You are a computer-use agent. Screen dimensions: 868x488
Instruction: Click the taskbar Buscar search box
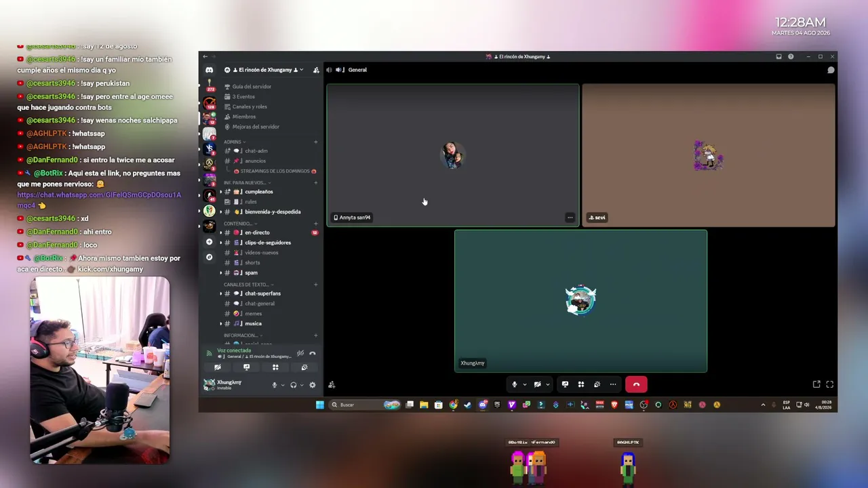365,405
